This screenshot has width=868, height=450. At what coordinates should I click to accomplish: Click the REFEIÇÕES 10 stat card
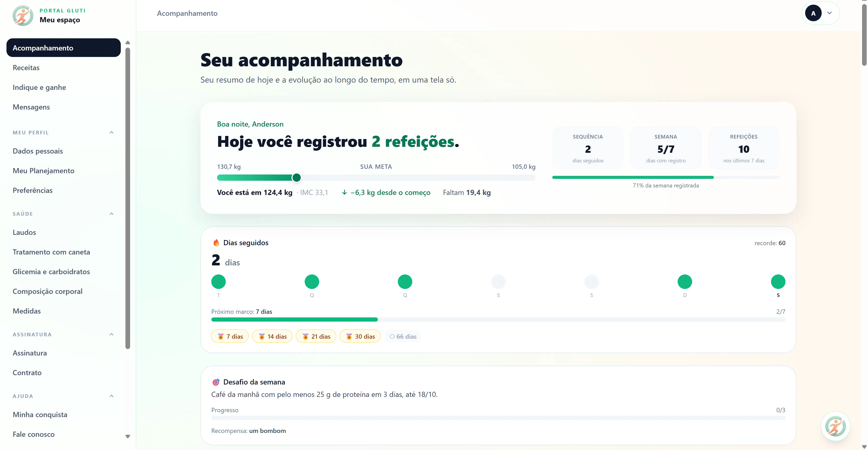[x=744, y=148]
